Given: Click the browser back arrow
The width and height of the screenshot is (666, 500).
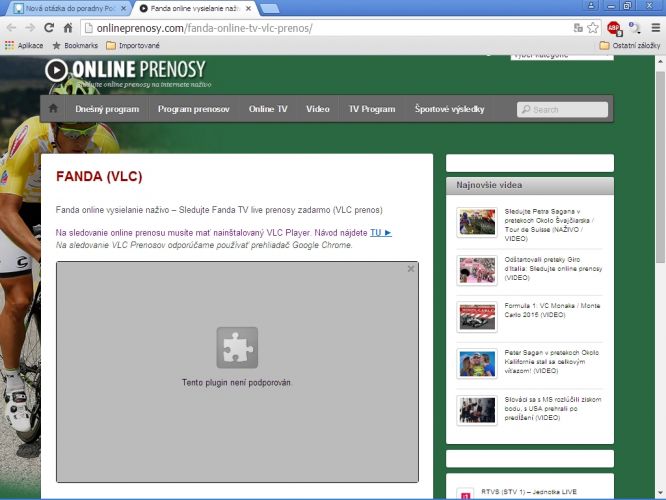Looking at the screenshot, I should coord(11,28).
